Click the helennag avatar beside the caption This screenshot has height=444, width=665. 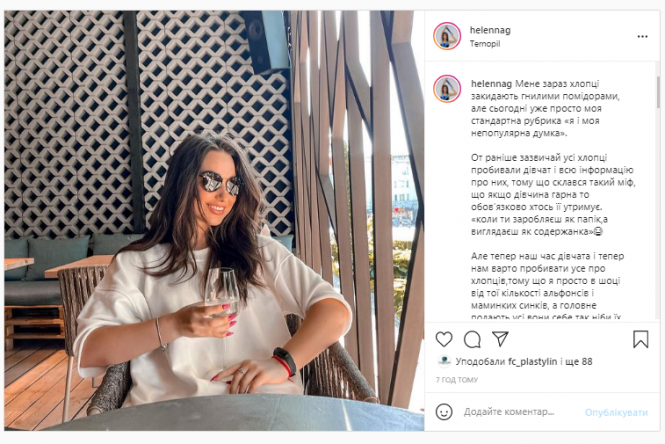pos(447,89)
